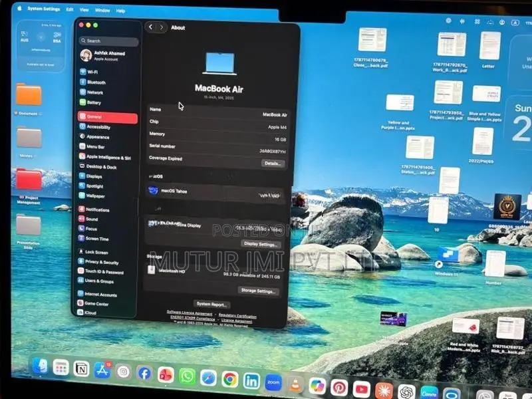
Task: Click the coverage Details... button
Action: (273, 164)
